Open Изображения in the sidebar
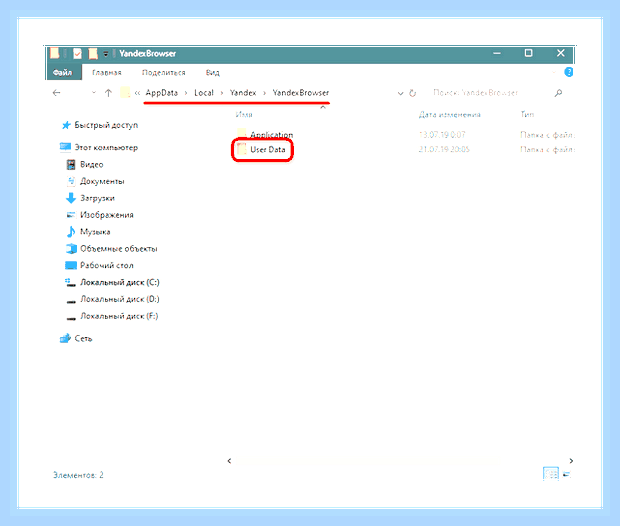620x526 pixels. click(x=107, y=215)
